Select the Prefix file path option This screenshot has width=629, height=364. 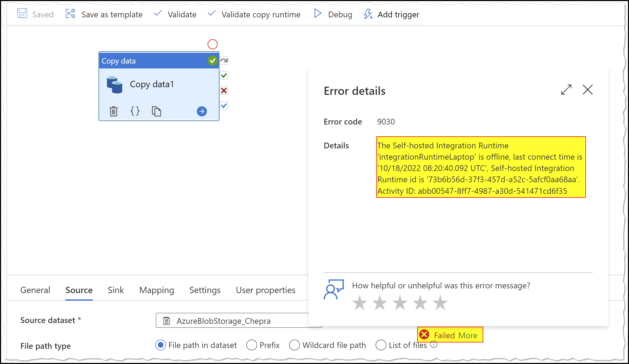(252, 345)
